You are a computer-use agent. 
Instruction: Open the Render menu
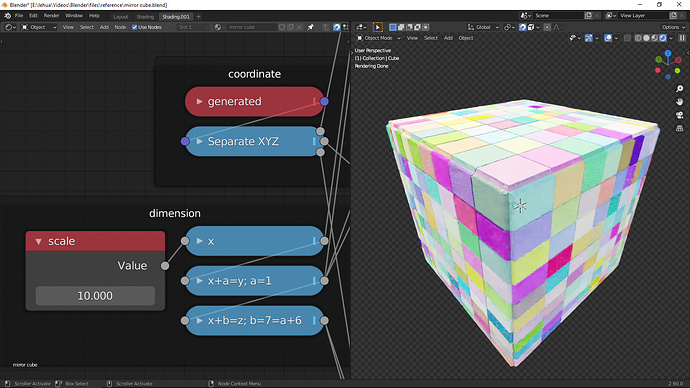coord(51,16)
